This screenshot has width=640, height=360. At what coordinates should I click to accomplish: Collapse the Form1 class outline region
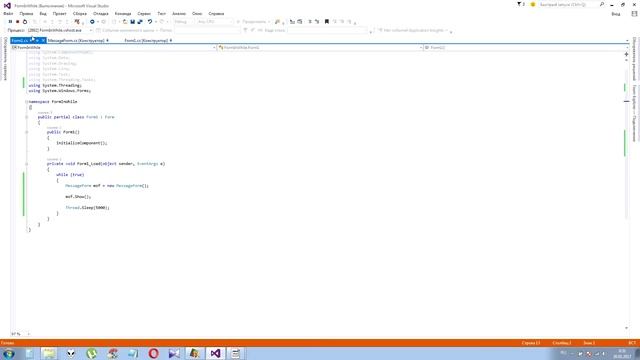27,117
